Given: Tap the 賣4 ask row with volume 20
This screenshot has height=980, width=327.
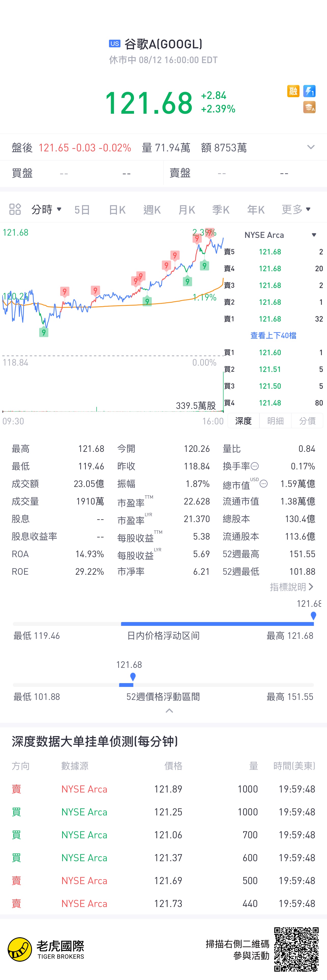Looking at the screenshot, I should (x=273, y=269).
